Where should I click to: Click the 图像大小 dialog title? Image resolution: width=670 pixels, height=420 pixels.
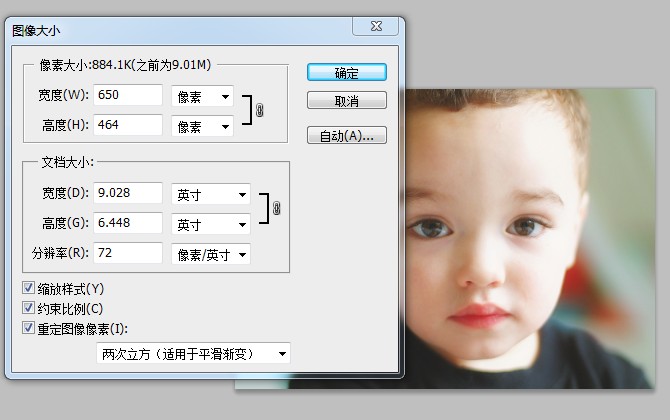point(36,31)
